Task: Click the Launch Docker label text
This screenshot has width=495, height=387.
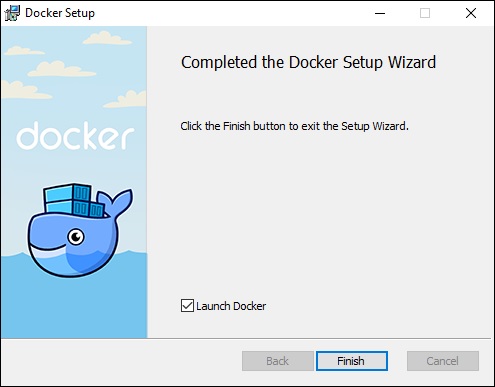Action: point(231,306)
